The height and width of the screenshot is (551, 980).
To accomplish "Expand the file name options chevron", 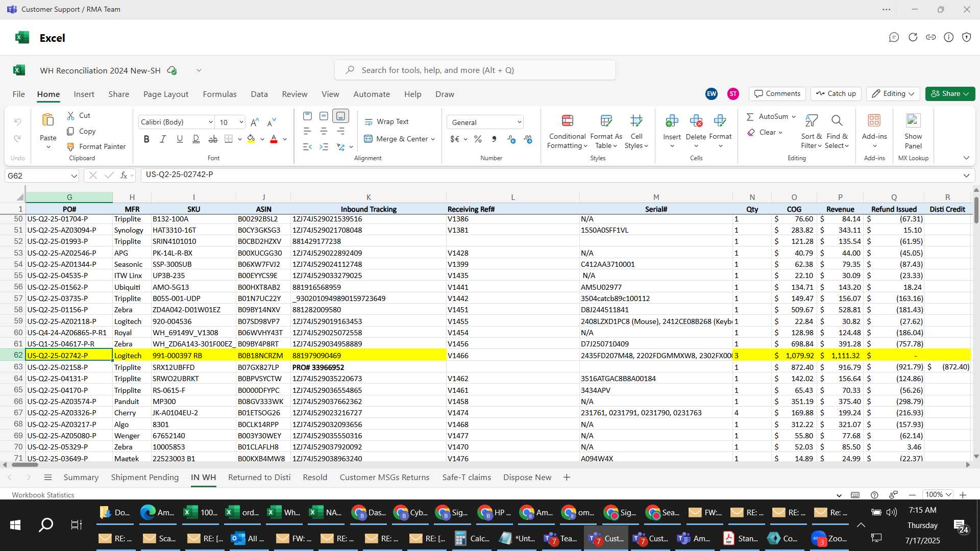I will (x=199, y=70).
